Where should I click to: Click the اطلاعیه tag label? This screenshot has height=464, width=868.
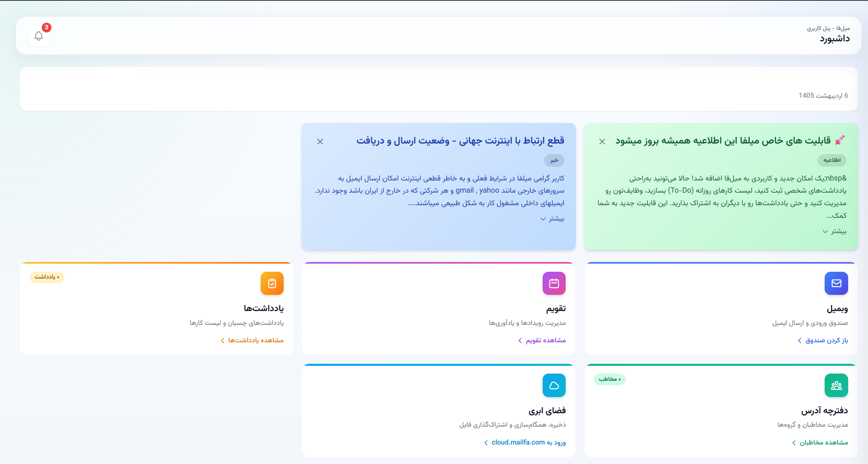tap(832, 160)
